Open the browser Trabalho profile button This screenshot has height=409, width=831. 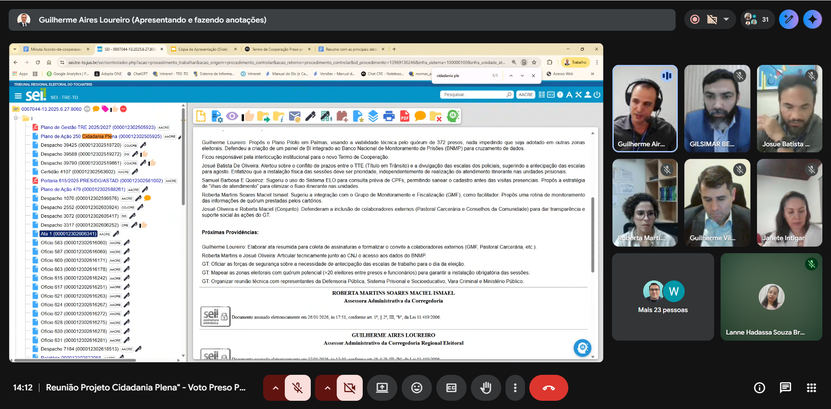[576, 62]
